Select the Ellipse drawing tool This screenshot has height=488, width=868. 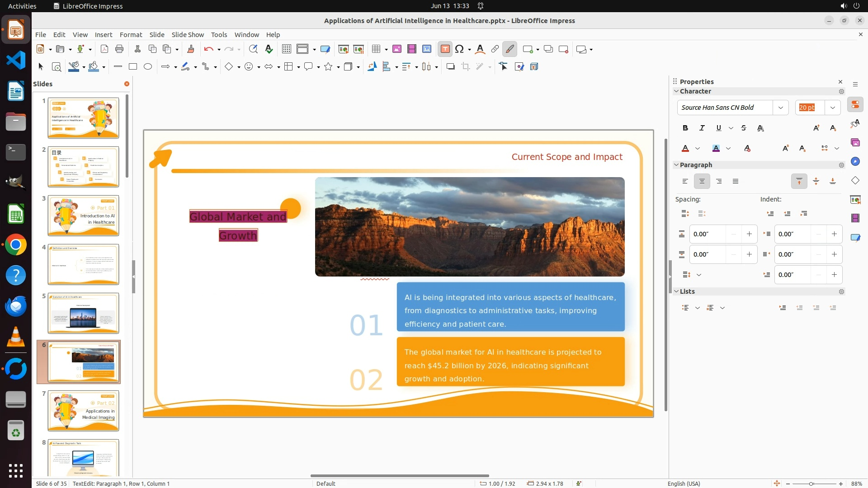click(x=148, y=67)
